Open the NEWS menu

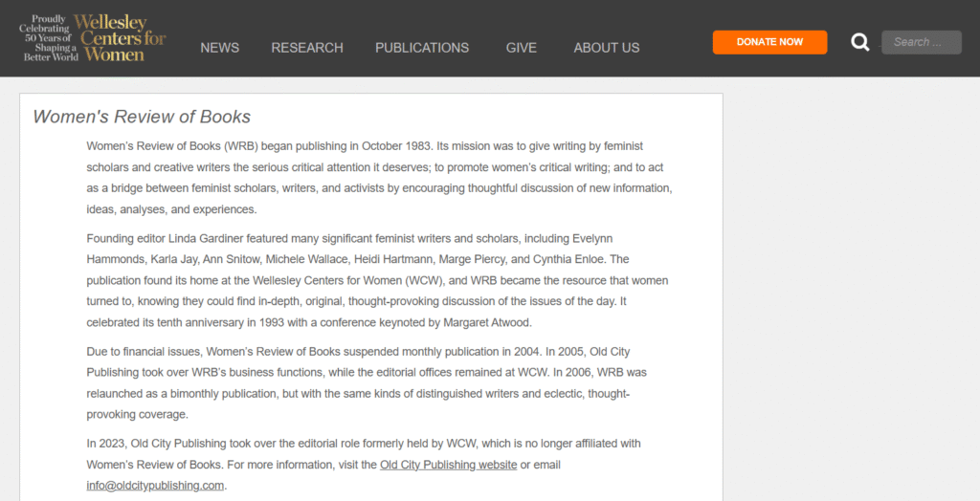(x=219, y=48)
